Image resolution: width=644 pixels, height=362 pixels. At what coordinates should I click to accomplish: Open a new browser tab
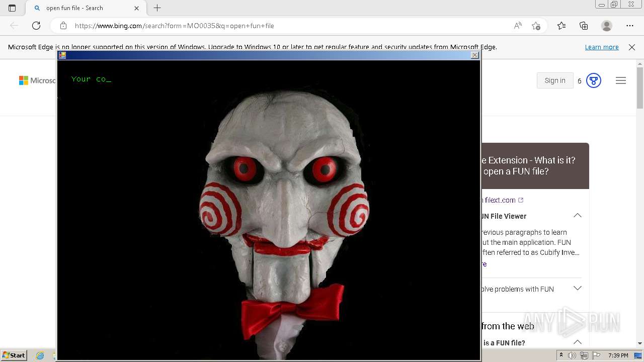point(157,8)
